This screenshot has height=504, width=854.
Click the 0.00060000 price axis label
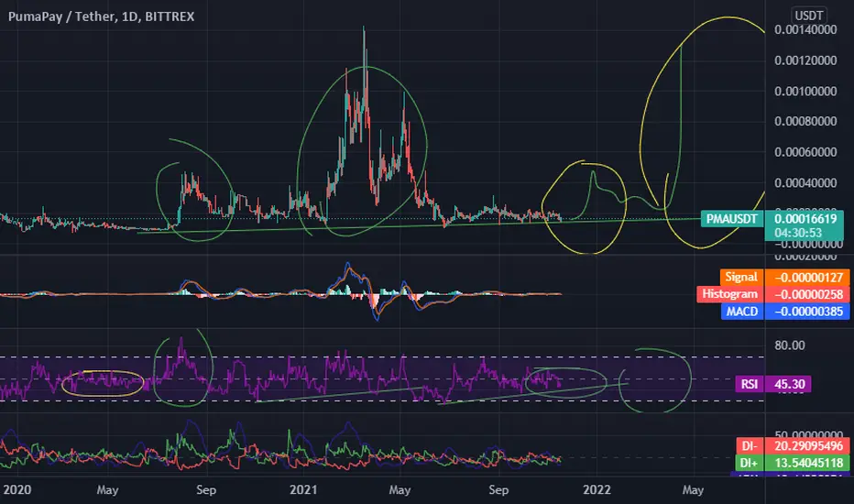(x=805, y=152)
